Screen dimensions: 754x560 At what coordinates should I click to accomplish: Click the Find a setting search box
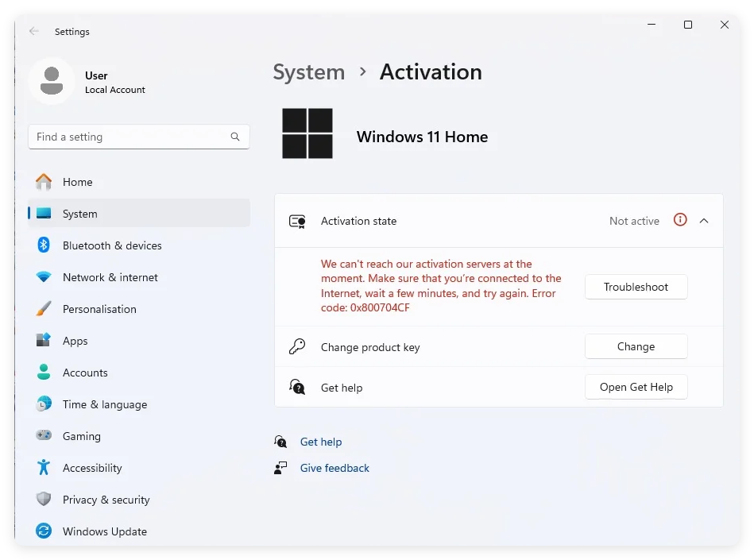tap(139, 137)
